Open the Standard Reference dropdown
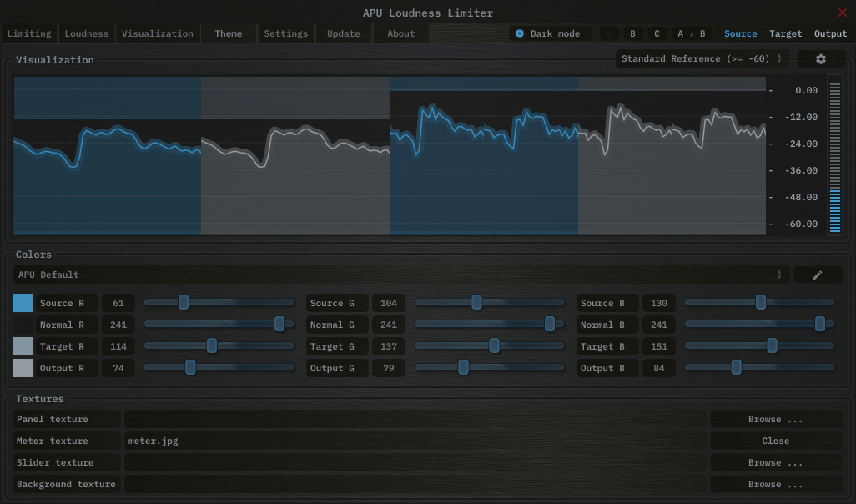 (702, 59)
